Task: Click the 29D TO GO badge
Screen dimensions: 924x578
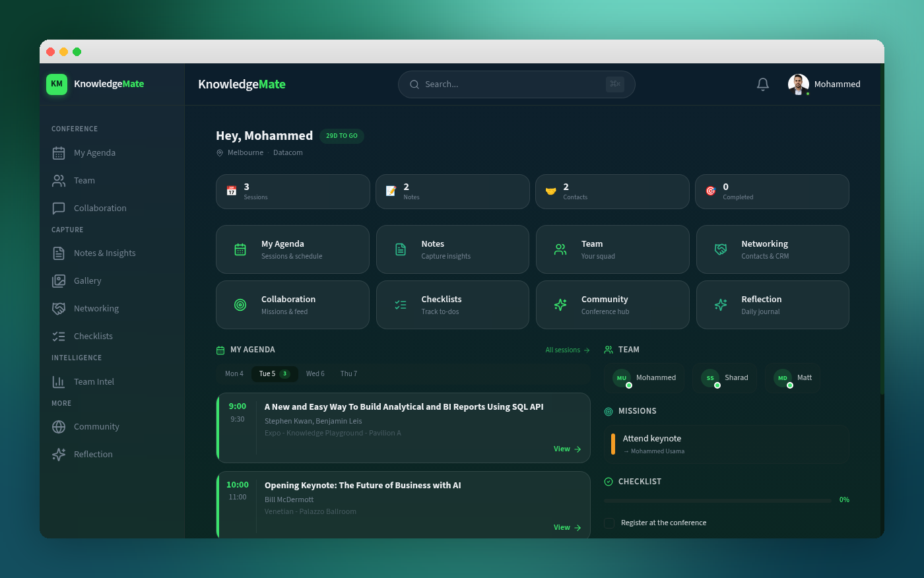Action: pyautogui.click(x=342, y=136)
